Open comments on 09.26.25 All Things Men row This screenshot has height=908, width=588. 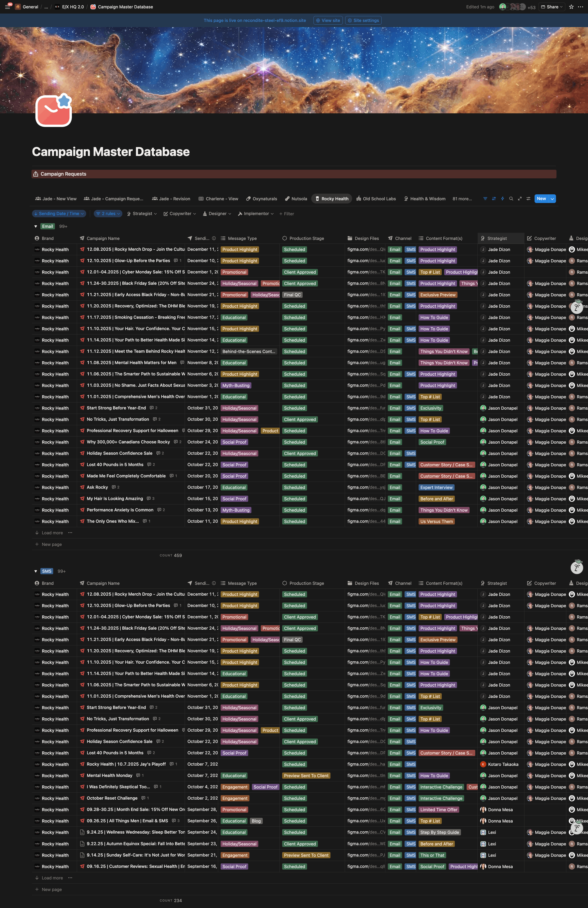[x=176, y=821]
